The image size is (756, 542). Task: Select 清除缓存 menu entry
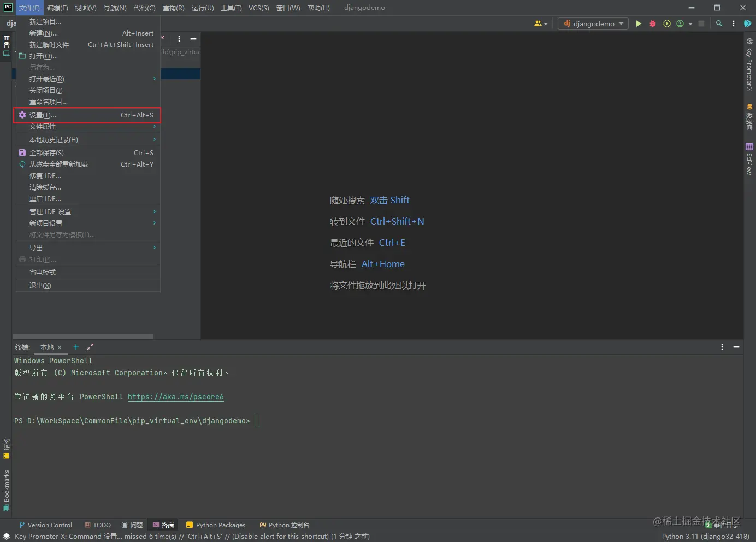88,187
